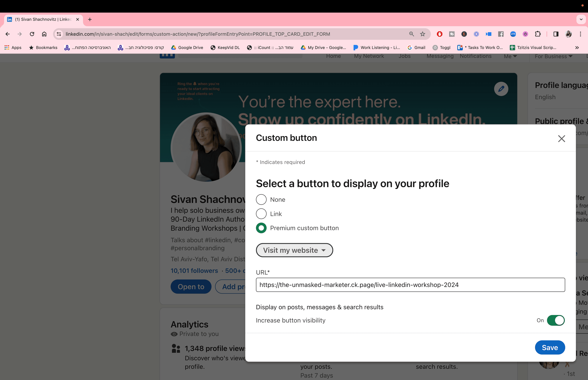Click the browser forward arrow
This screenshot has height=380, width=588.
[20, 34]
